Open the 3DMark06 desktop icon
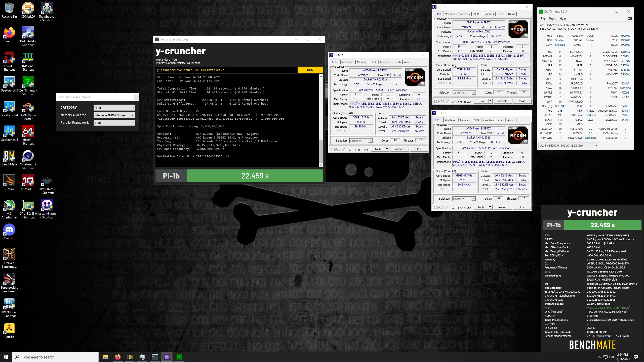 click(28, 10)
